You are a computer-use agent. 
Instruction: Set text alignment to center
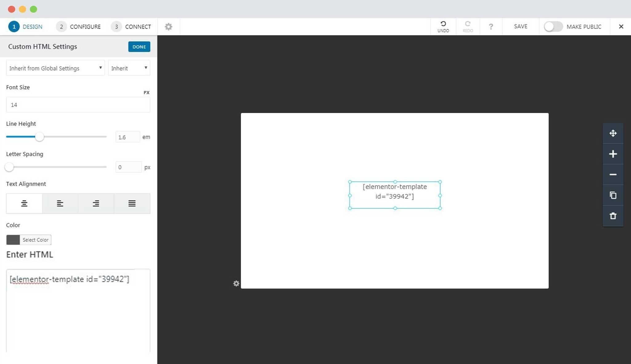(x=24, y=203)
